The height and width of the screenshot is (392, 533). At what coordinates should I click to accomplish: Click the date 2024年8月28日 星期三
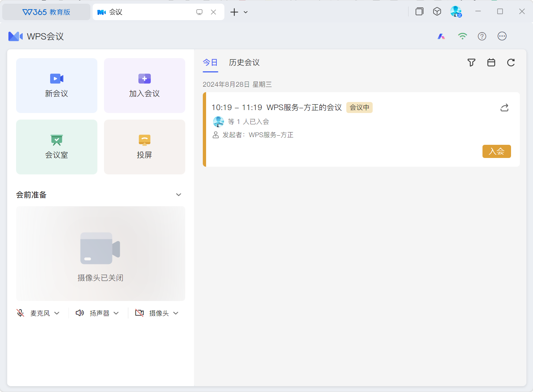click(237, 84)
